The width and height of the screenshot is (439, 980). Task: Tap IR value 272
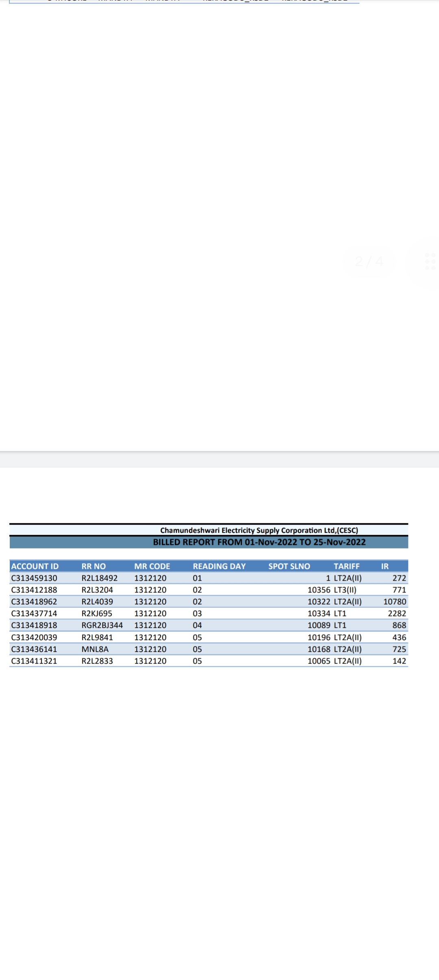pos(399,578)
